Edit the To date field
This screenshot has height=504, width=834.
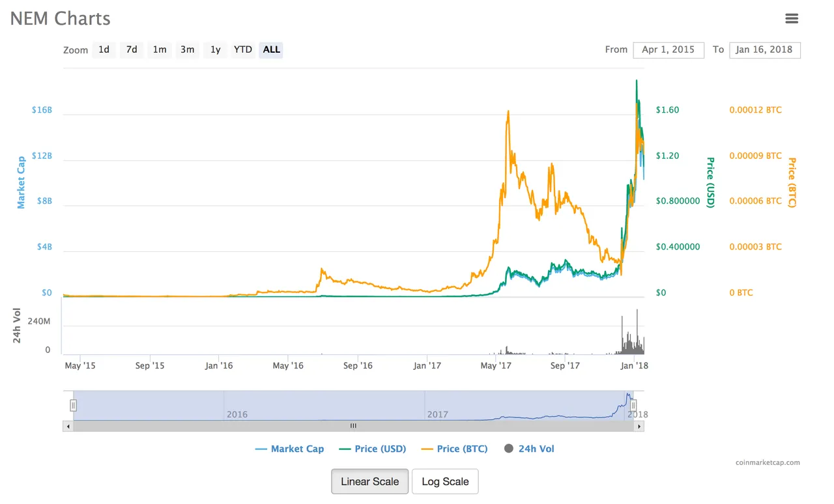[765, 49]
